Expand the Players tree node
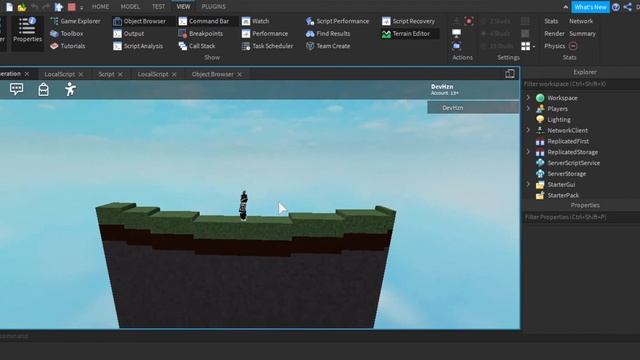Screen dimensions: 640x360 coord(528,108)
